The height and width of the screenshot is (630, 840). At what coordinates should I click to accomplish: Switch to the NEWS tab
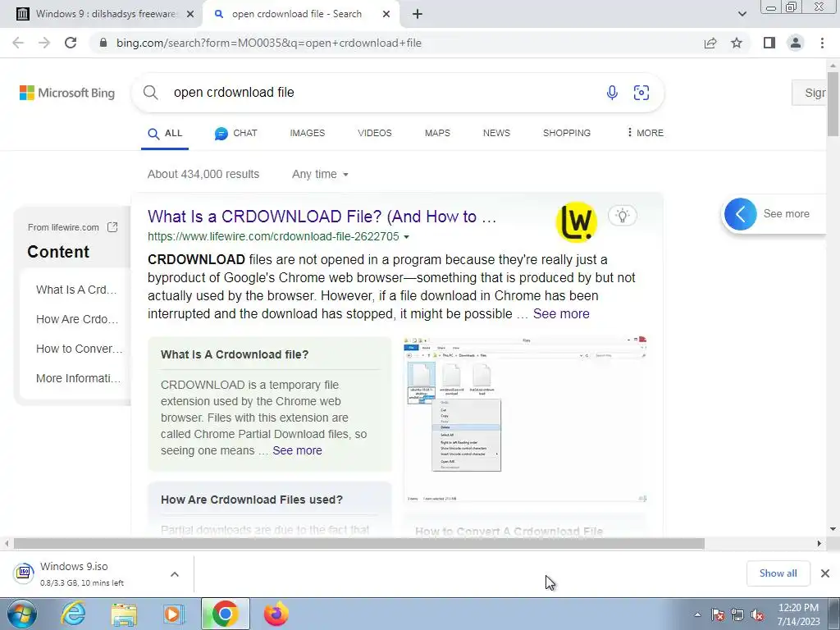click(x=496, y=133)
